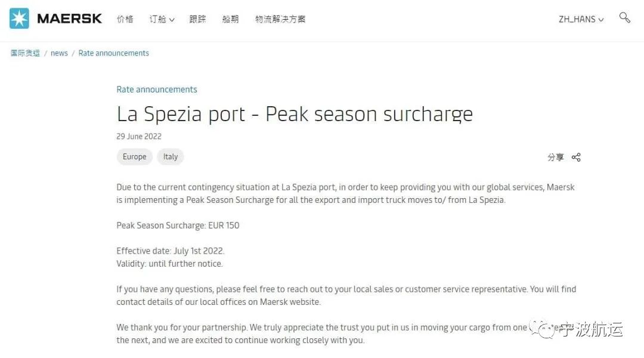Select the Europe tag
Image resolution: width=644 pixels, height=358 pixels.
tap(134, 156)
